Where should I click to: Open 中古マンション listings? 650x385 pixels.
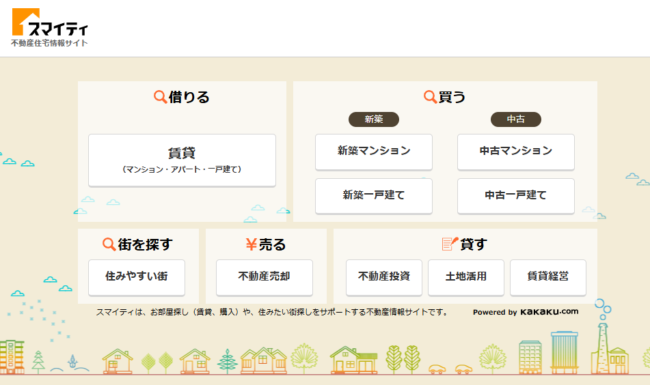(x=516, y=152)
